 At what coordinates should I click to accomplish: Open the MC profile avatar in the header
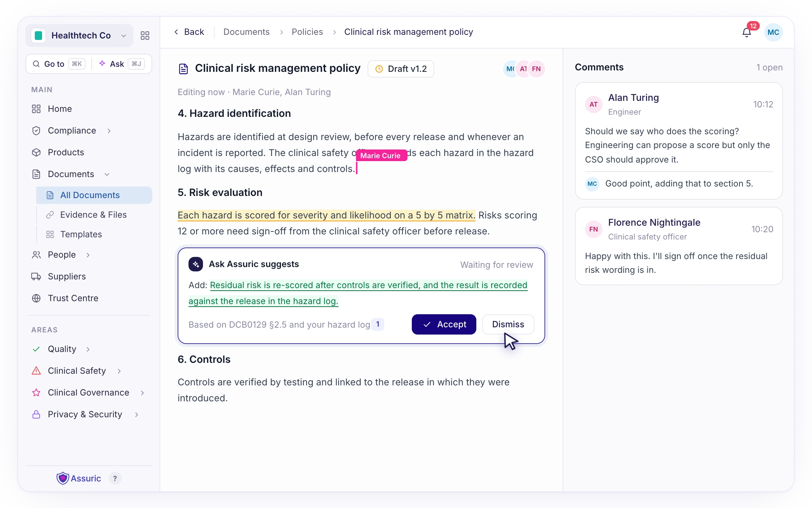tap(773, 32)
